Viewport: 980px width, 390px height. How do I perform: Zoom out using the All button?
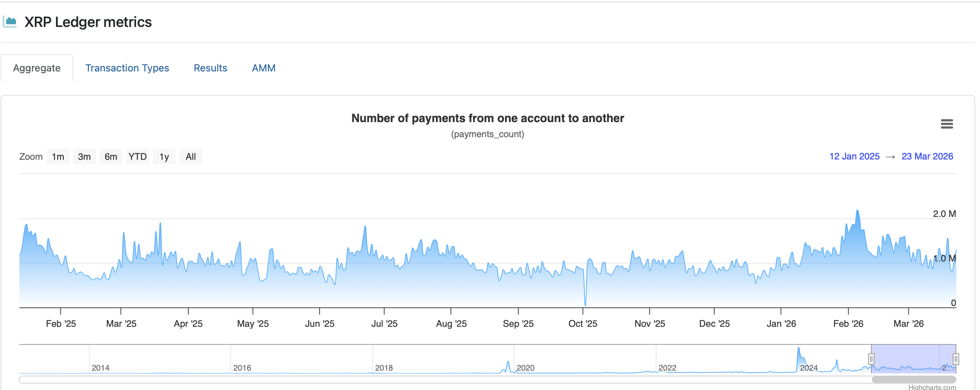pyautogui.click(x=190, y=156)
